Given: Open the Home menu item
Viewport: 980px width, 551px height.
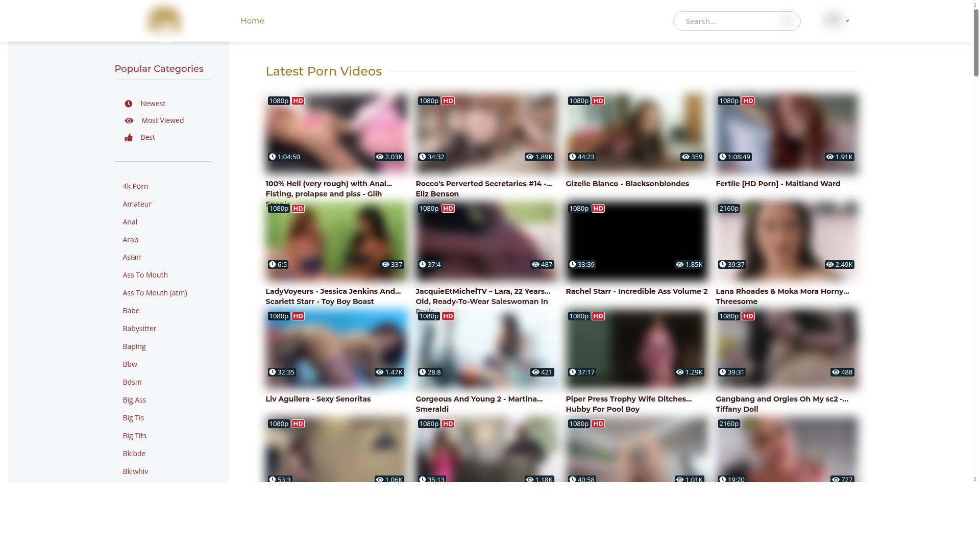Looking at the screenshot, I should [x=252, y=21].
